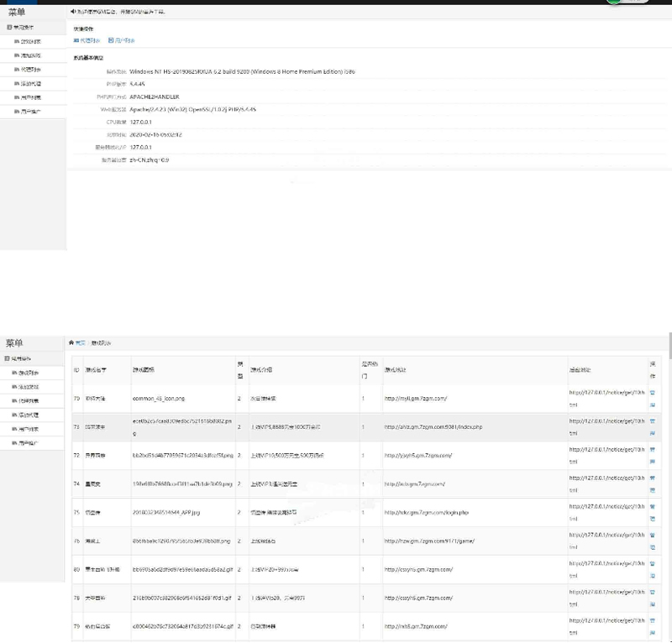Image resolution: width=672 pixels, height=643 pixels.
Task: Click upper action icon in row ID 70
Action: 653,392
